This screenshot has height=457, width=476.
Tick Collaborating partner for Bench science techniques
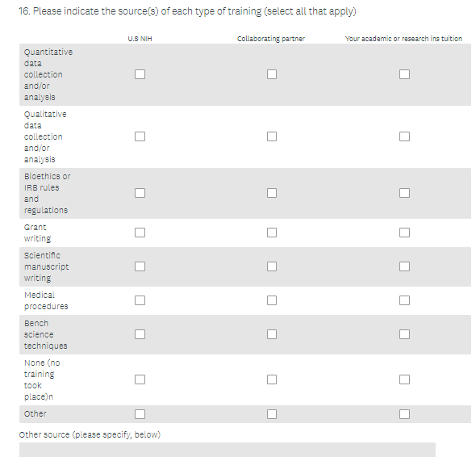click(272, 334)
